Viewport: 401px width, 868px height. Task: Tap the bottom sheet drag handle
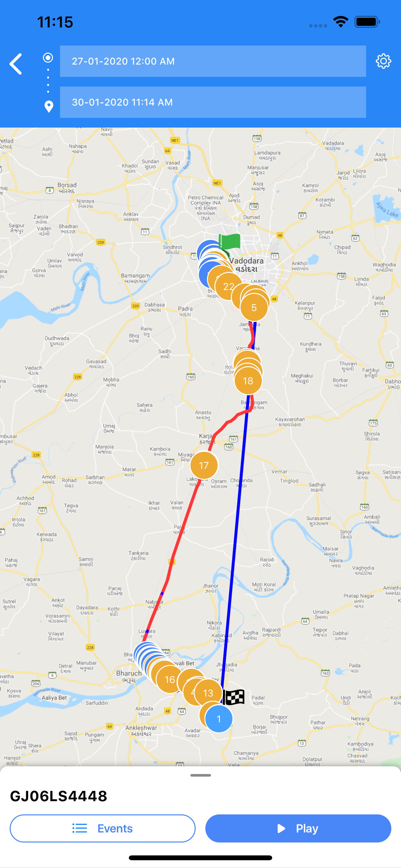(x=200, y=775)
